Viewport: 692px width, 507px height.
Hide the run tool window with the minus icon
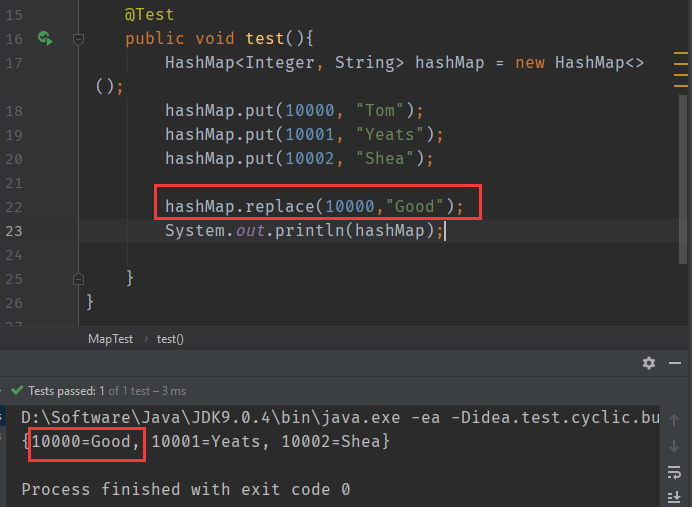(x=675, y=363)
